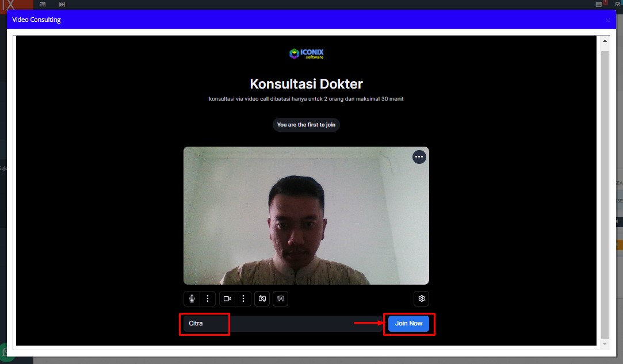Click the skip-forward icon in top bar
The width and height of the screenshot is (623, 364).
tap(62, 5)
